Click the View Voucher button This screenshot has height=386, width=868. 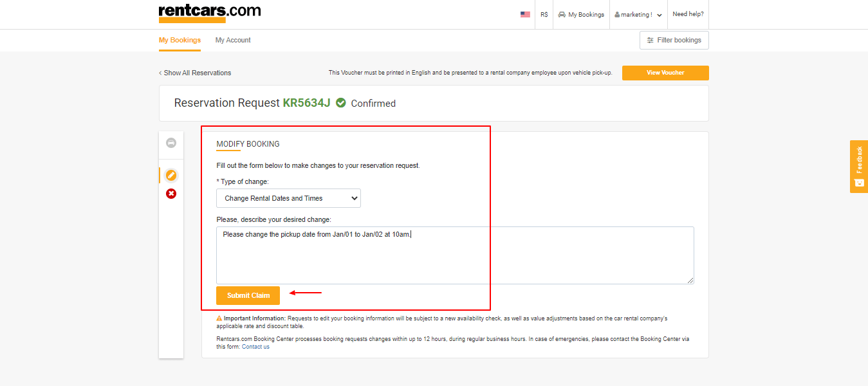point(665,73)
